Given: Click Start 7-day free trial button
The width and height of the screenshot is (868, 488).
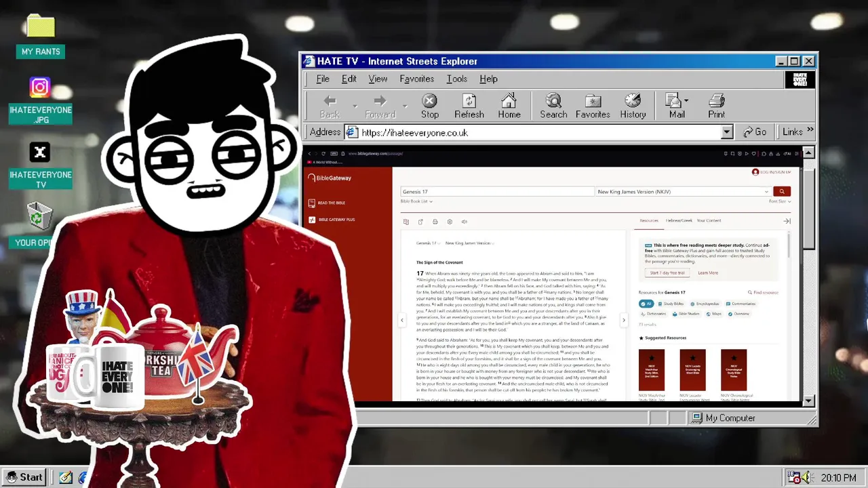Looking at the screenshot, I should click(667, 272).
